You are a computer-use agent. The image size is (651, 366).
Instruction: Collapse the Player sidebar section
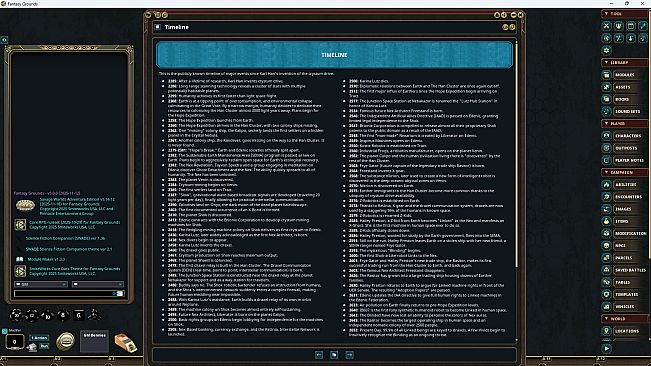624,124
